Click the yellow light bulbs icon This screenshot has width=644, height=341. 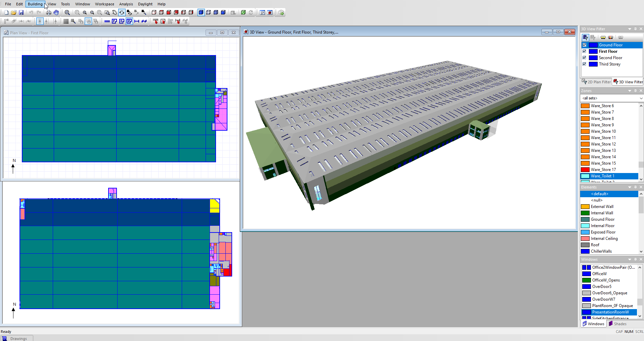(x=603, y=37)
